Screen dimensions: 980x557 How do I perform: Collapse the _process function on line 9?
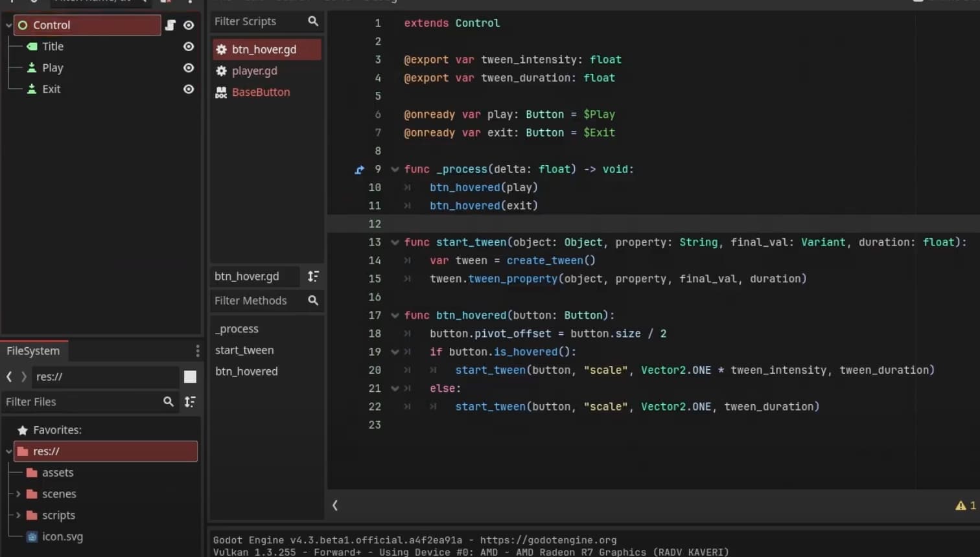tap(395, 170)
